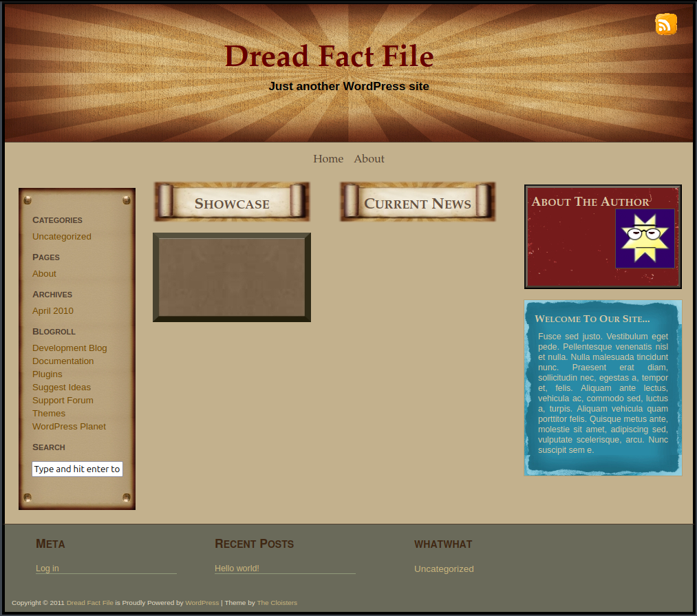Click the Recent Posts footer heading
Screen dimensions: 697x616
[255, 544]
